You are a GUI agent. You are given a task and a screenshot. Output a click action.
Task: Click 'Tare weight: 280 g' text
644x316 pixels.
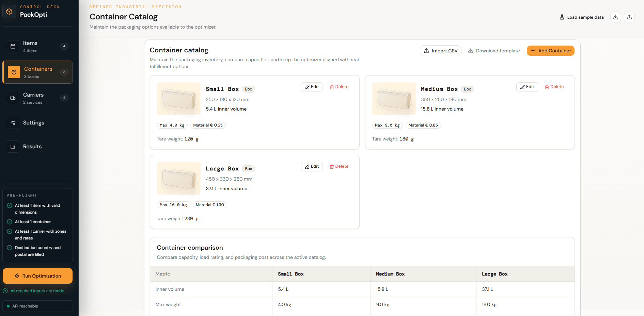click(x=178, y=219)
